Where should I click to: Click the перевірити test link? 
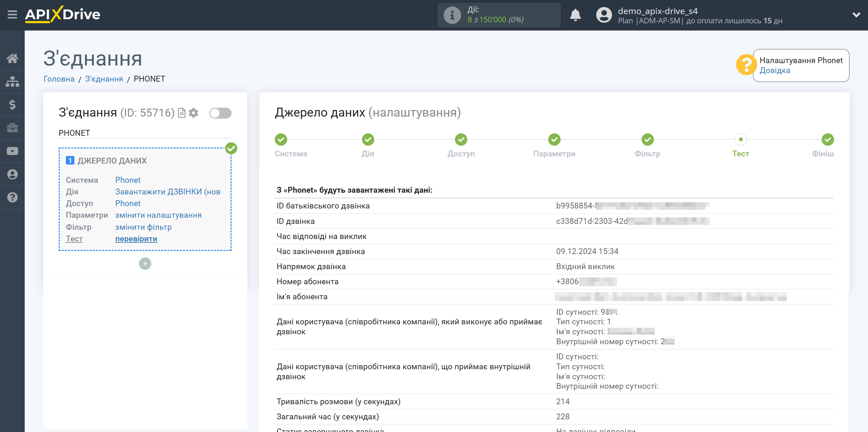point(136,239)
